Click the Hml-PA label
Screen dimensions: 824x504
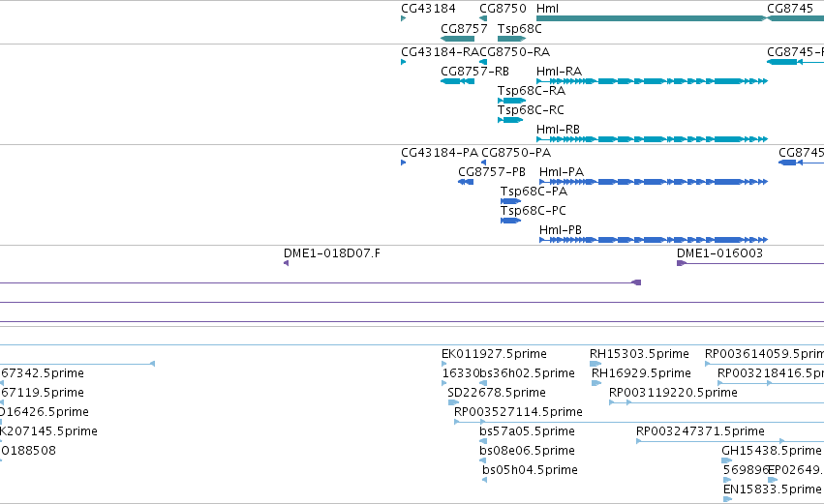(x=562, y=172)
